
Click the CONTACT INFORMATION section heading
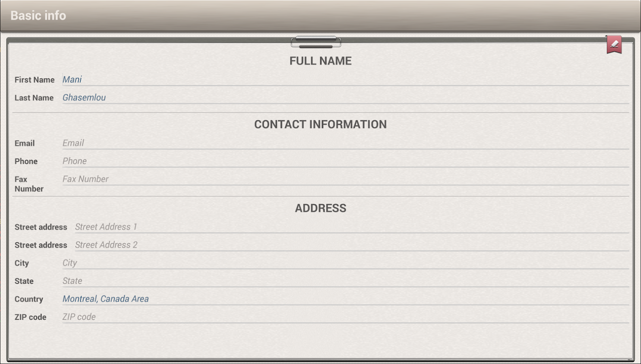(x=320, y=124)
